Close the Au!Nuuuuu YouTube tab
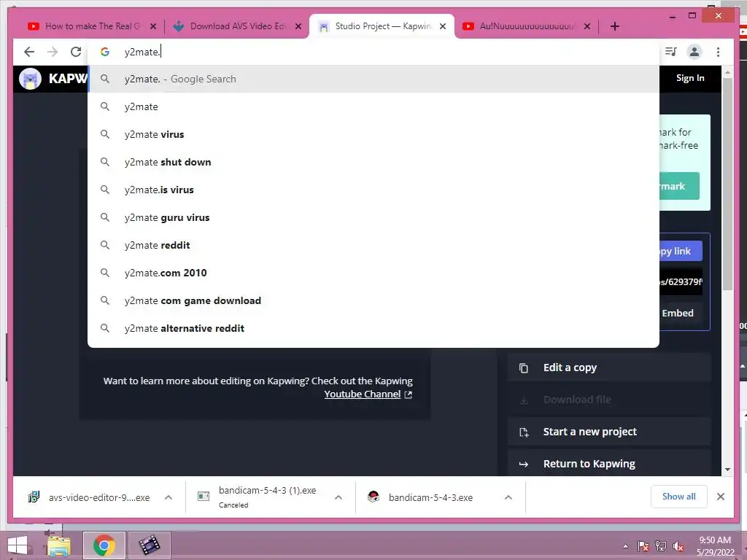The height and width of the screenshot is (560, 747). pos(587,26)
